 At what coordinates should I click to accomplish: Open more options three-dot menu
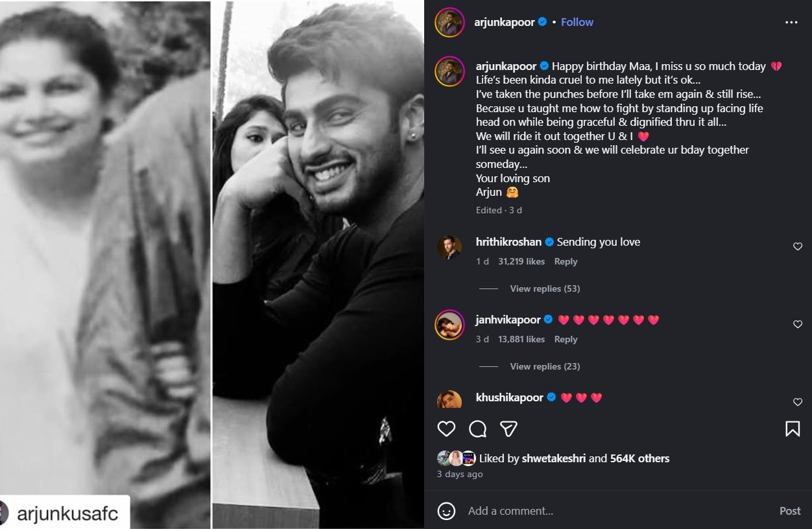(x=791, y=22)
